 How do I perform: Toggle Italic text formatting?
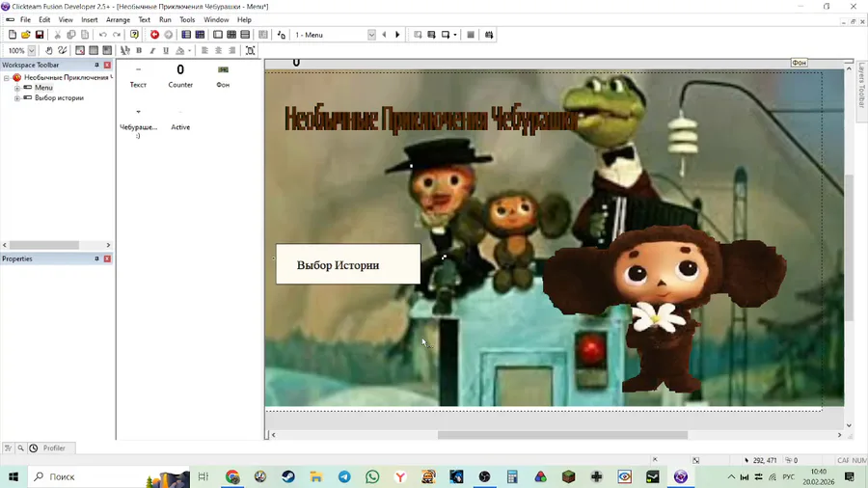[152, 51]
